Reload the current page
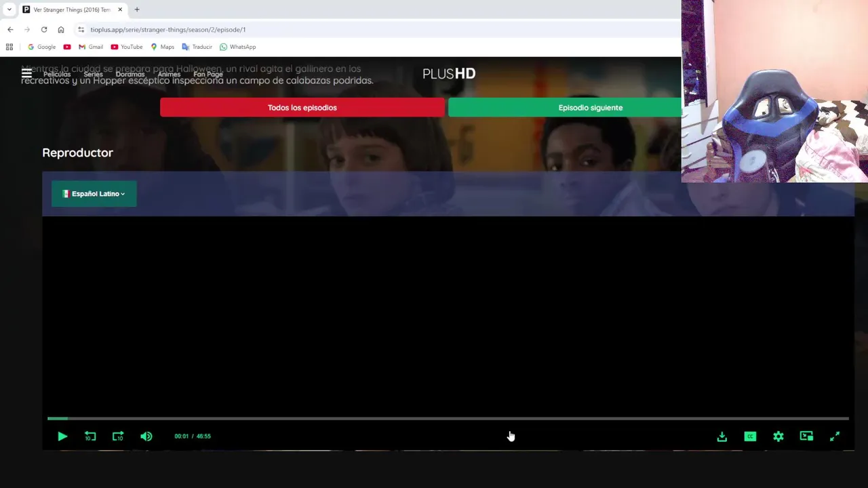The width and height of the screenshot is (868, 488). point(44,30)
